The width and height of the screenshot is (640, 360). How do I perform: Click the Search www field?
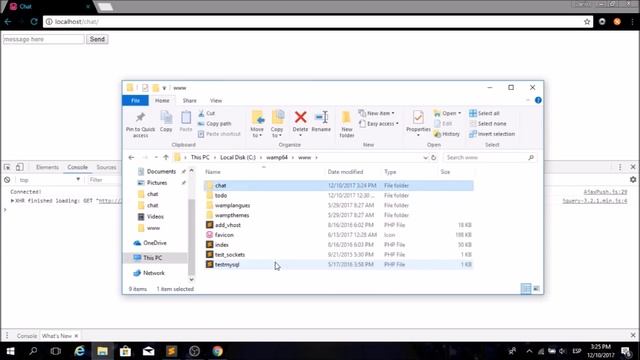489,158
